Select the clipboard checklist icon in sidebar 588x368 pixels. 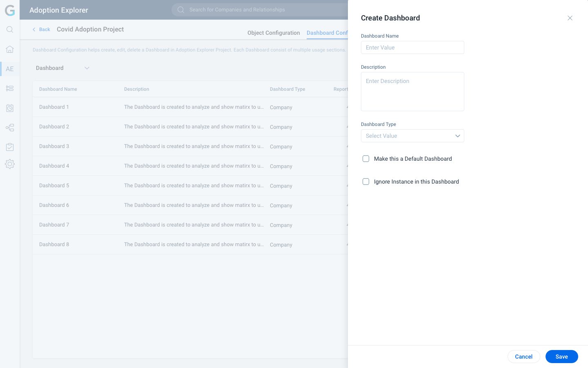click(10, 147)
